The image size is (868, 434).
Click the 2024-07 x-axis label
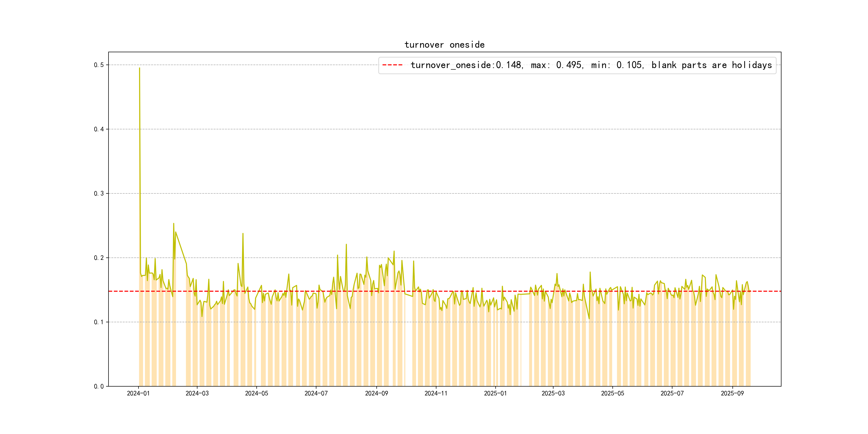click(x=316, y=394)
